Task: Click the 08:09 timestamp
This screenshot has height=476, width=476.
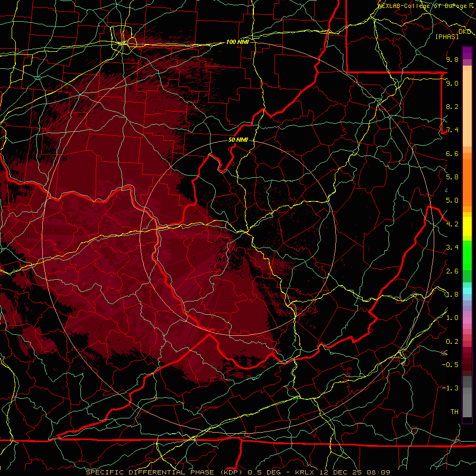Action: click(x=379, y=472)
